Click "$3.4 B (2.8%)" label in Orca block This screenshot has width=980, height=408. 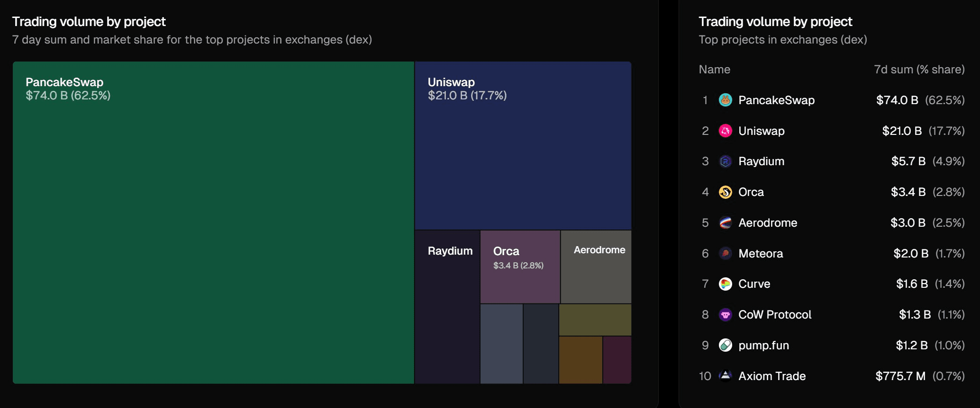click(518, 266)
